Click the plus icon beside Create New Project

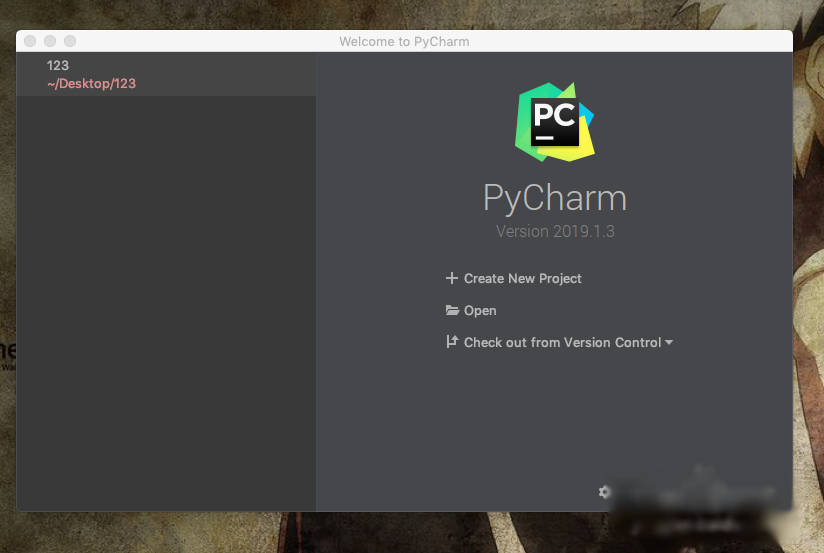[451, 278]
